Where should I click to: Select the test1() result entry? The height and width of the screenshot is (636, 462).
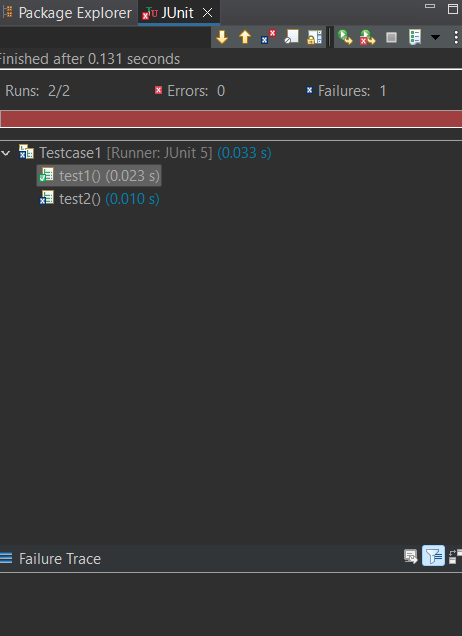click(99, 176)
